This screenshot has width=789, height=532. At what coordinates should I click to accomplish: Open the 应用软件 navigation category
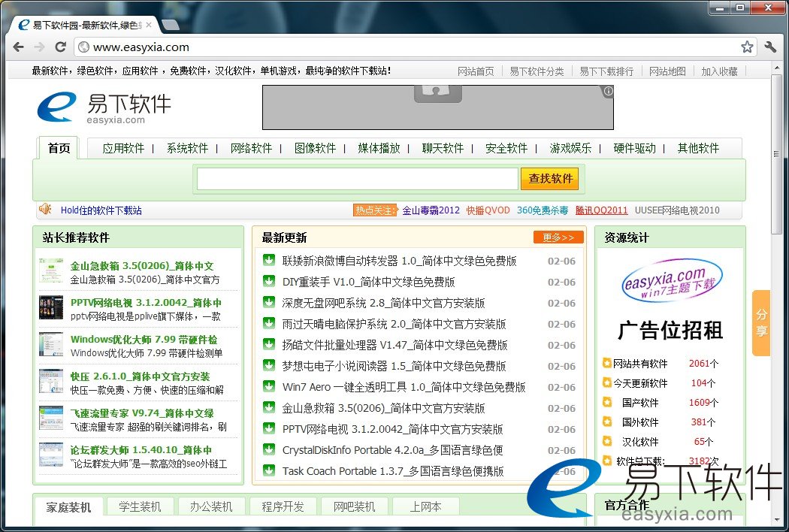(123, 148)
